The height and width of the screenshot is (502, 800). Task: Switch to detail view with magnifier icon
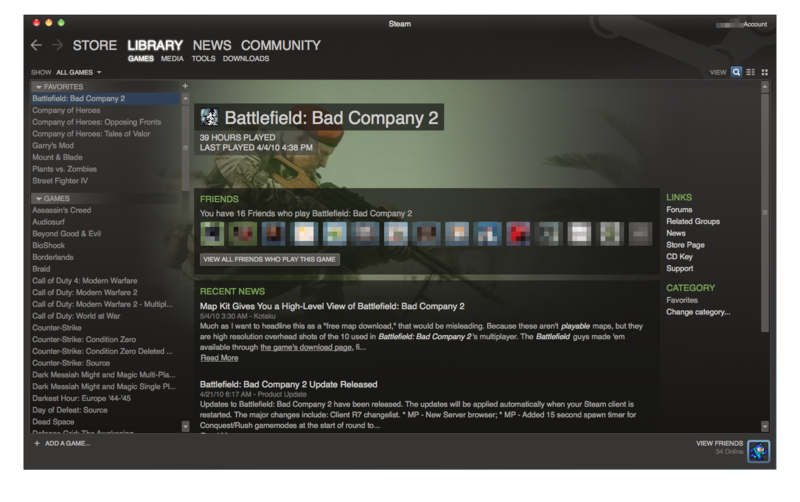tap(736, 72)
